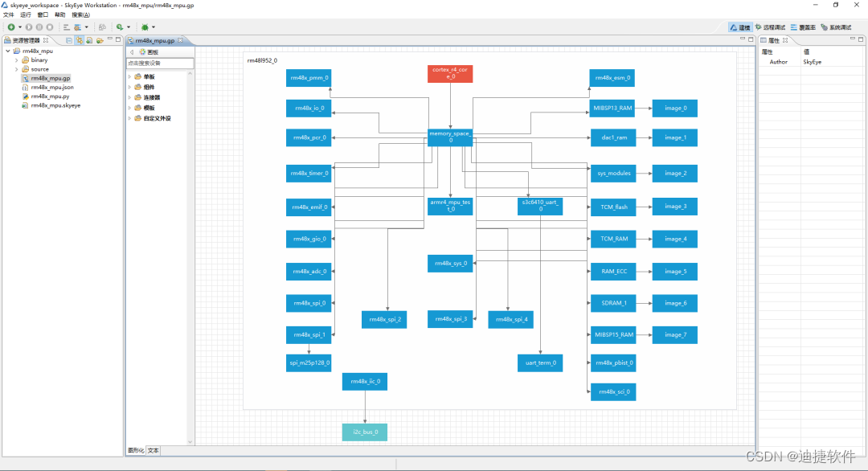
Task: Switch to the 覆盖率 perspective
Action: tap(803, 27)
